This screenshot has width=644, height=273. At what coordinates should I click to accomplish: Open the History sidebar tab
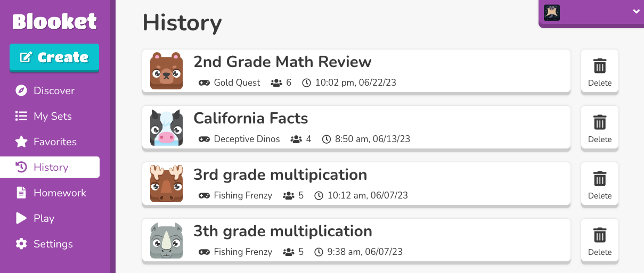click(x=50, y=167)
